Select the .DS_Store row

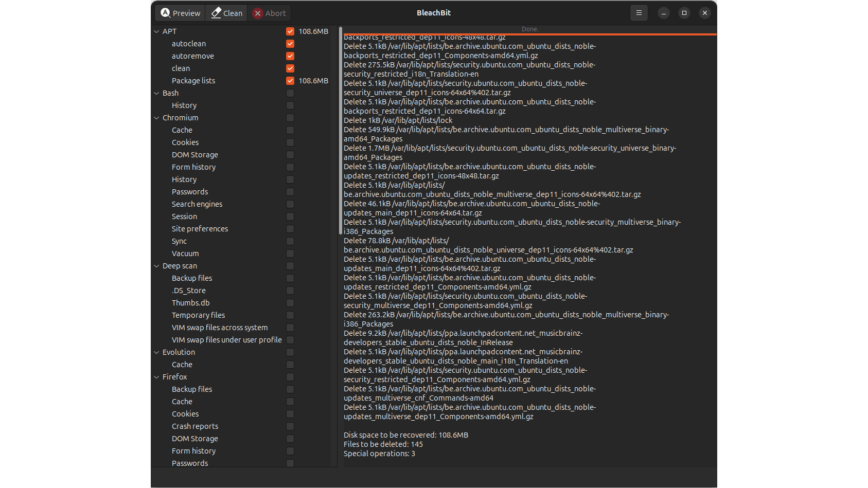(x=189, y=291)
